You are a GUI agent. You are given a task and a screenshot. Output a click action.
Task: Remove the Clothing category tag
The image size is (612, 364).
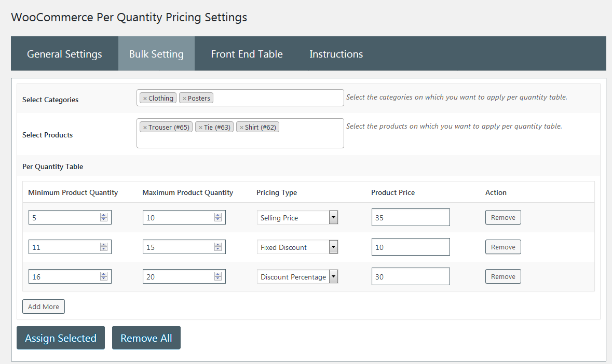tap(145, 97)
